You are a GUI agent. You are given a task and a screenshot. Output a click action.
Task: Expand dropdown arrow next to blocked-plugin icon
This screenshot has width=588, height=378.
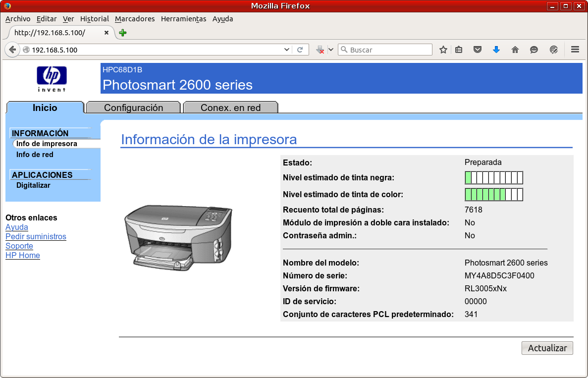331,50
